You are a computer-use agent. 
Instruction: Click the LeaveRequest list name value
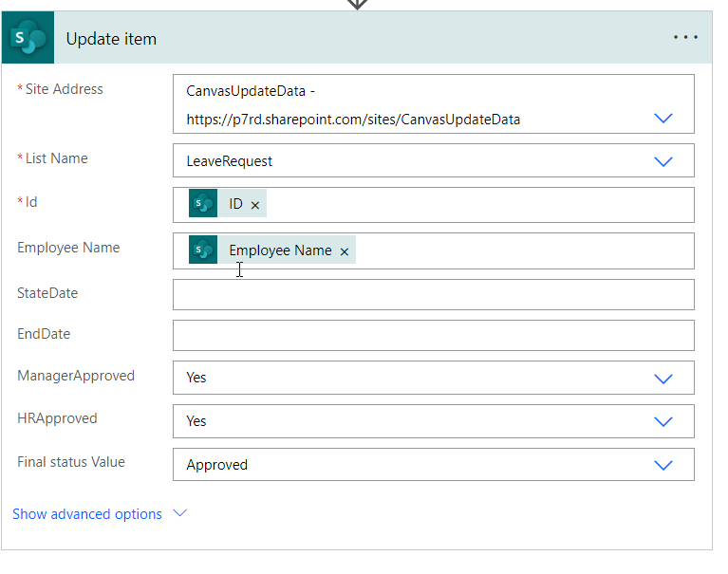pos(230,161)
